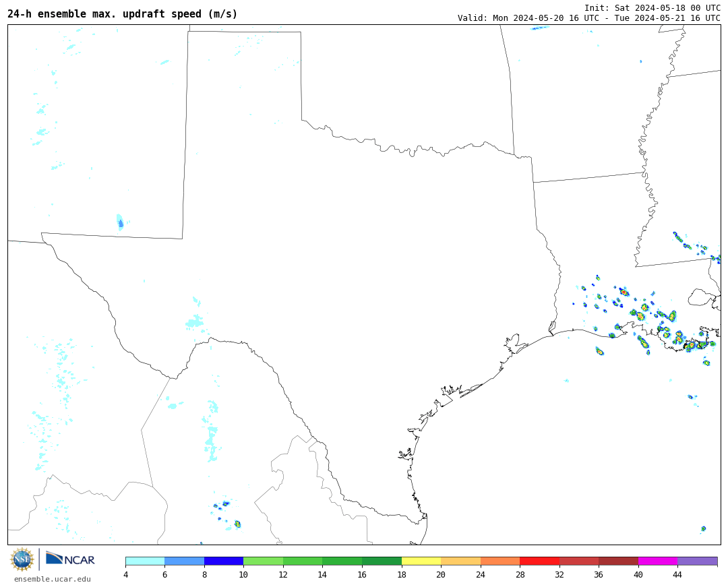Click the dark blue 8–10 color swatch

click(x=224, y=561)
